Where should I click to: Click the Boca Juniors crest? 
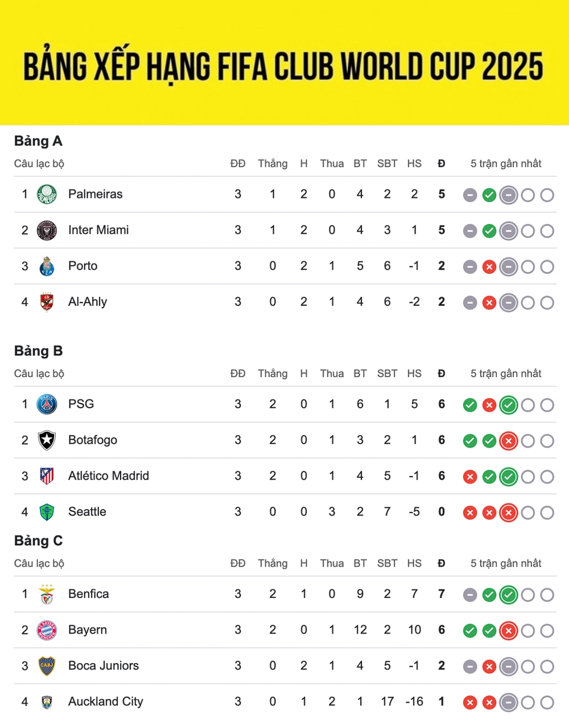click(x=47, y=666)
